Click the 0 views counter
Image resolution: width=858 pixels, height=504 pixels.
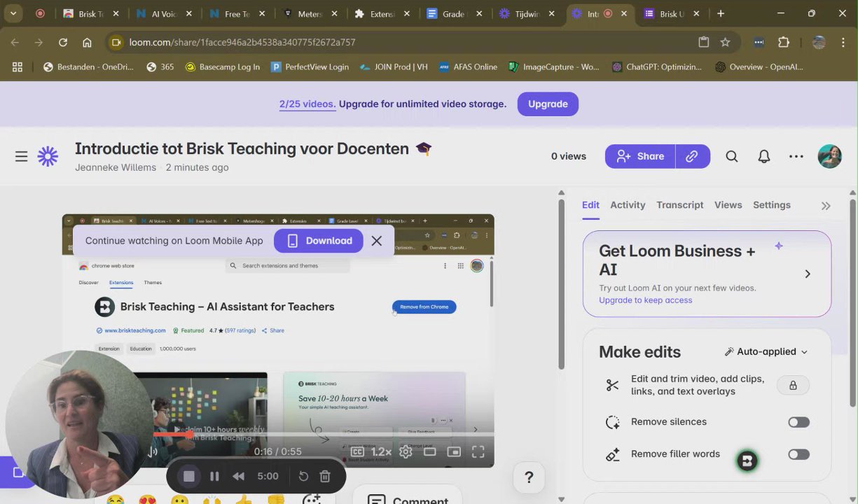pyautogui.click(x=569, y=156)
